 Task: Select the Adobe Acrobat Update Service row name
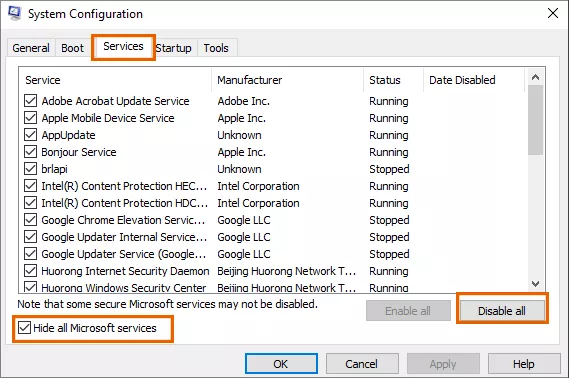115,101
